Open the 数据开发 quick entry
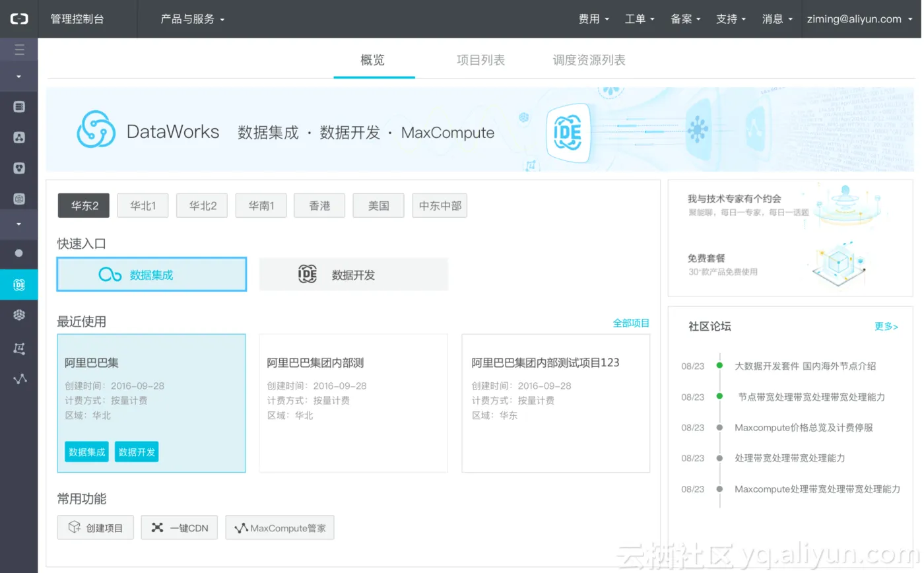 click(354, 275)
